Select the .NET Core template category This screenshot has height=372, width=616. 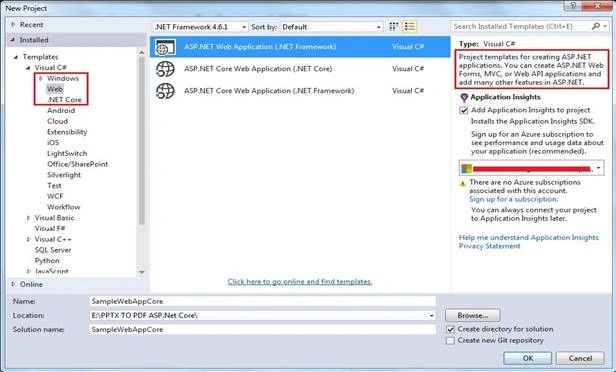coord(64,100)
